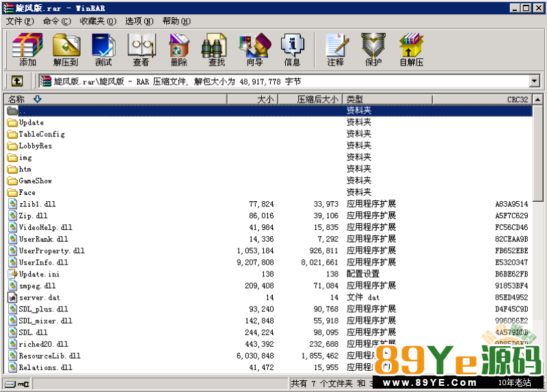Sort by Packed size (压缩后大小) header

pyautogui.click(x=310, y=99)
